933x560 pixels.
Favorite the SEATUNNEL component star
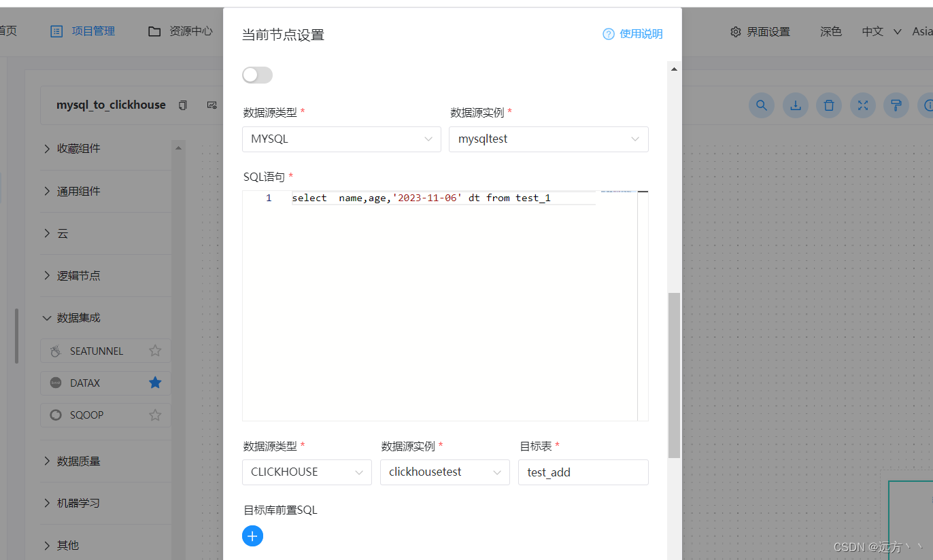click(x=155, y=351)
